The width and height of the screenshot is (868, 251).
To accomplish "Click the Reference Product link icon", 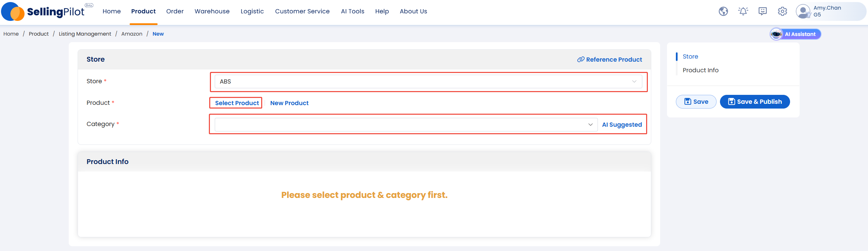I will (x=580, y=60).
